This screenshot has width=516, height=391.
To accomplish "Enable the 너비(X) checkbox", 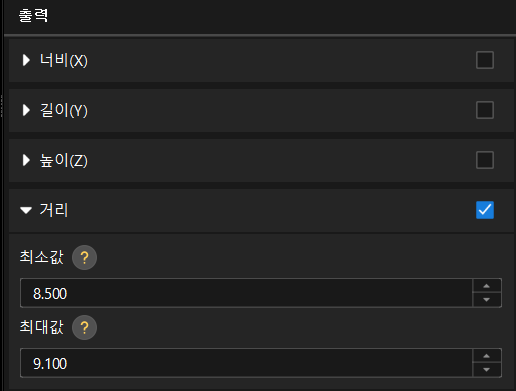I will click(x=485, y=60).
